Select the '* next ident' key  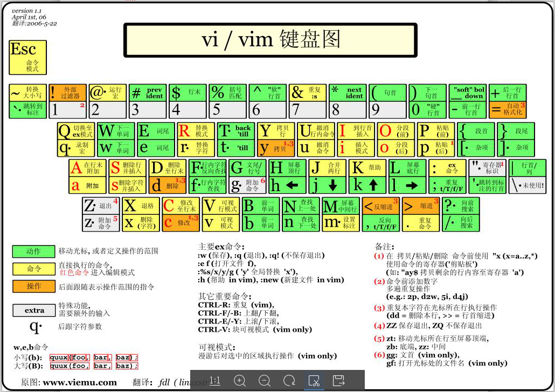(348, 93)
